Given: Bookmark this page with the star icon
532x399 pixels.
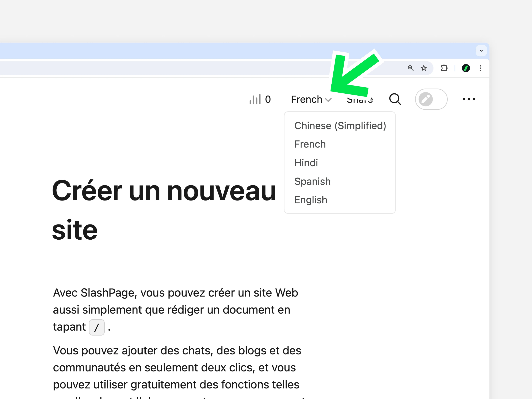Looking at the screenshot, I should pyautogui.click(x=423, y=68).
